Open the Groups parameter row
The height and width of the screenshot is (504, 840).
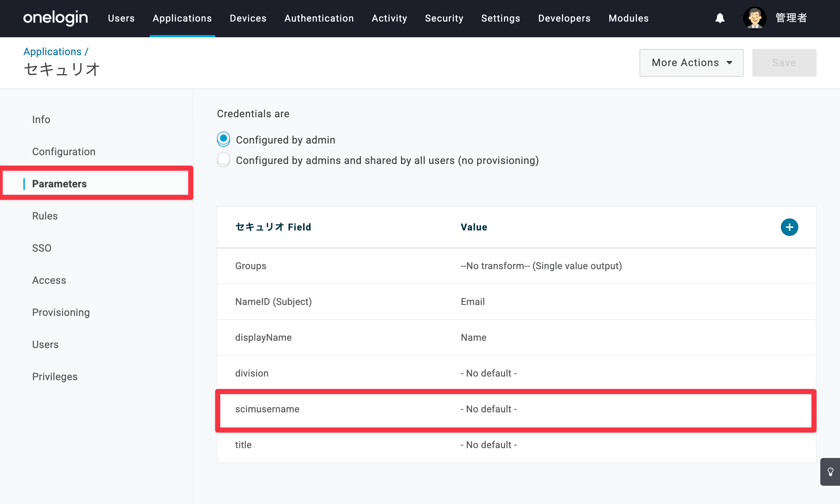pos(516,266)
